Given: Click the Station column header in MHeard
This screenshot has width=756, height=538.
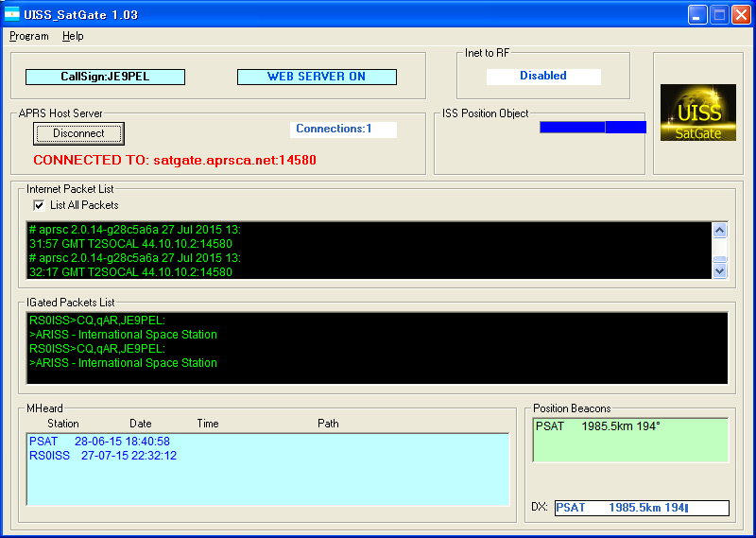Looking at the screenshot, I should tap(63, 424).
